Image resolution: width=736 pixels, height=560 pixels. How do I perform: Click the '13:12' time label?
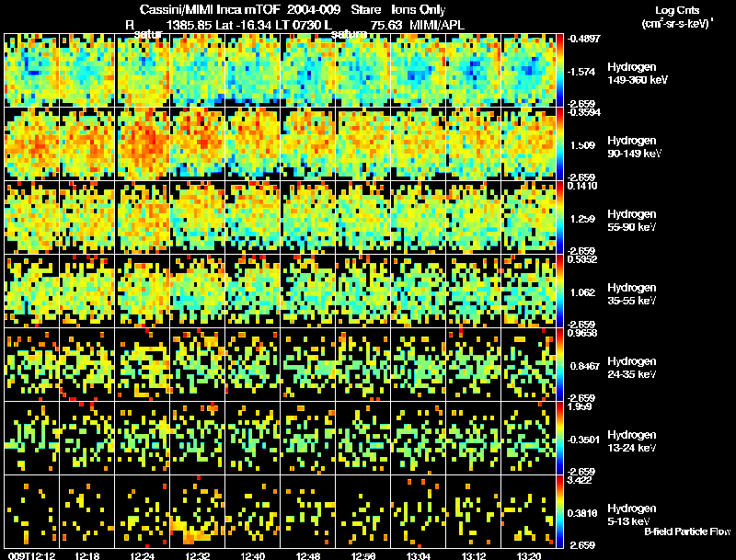474,556
